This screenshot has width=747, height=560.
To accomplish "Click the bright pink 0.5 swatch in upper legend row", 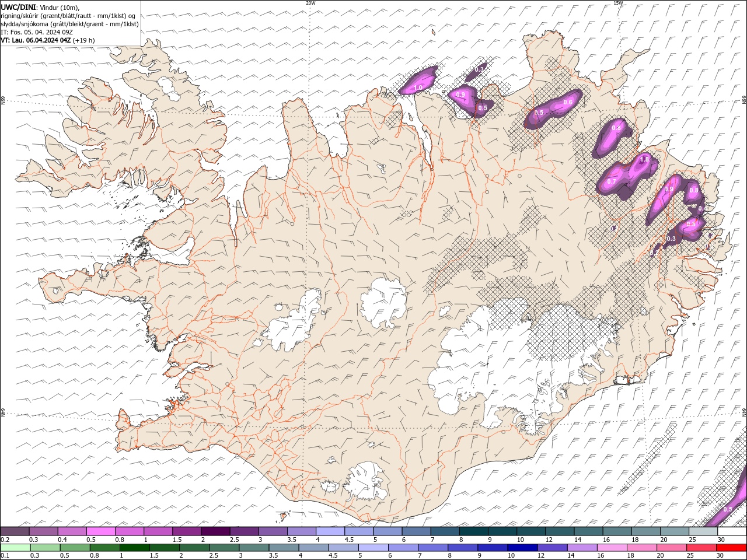I will click(x=100, y=531).
